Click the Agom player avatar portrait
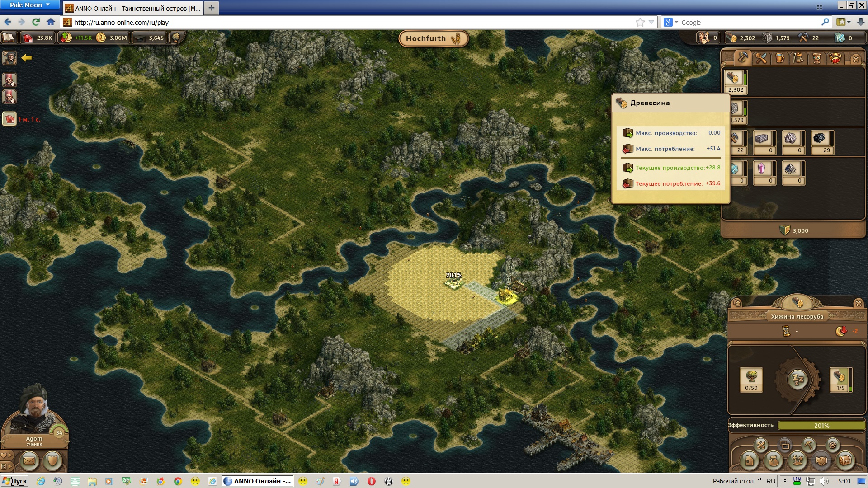This screenshot has width=868, height=488. click(x=34, y=409)
